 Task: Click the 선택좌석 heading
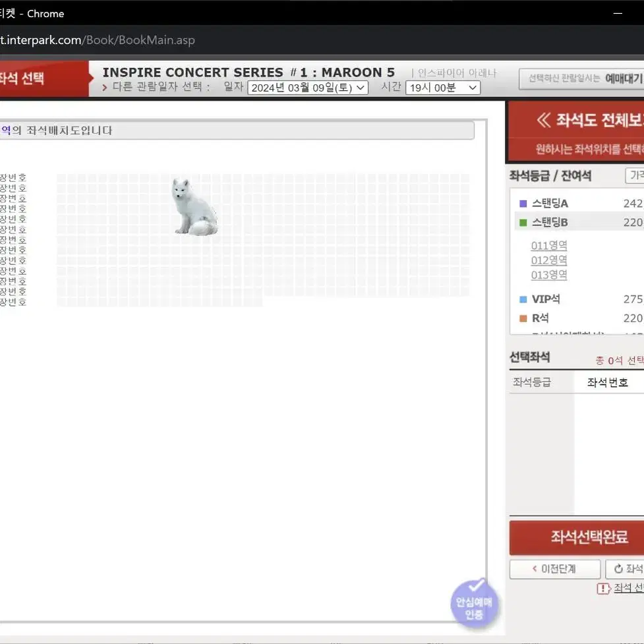click(529, 357)
